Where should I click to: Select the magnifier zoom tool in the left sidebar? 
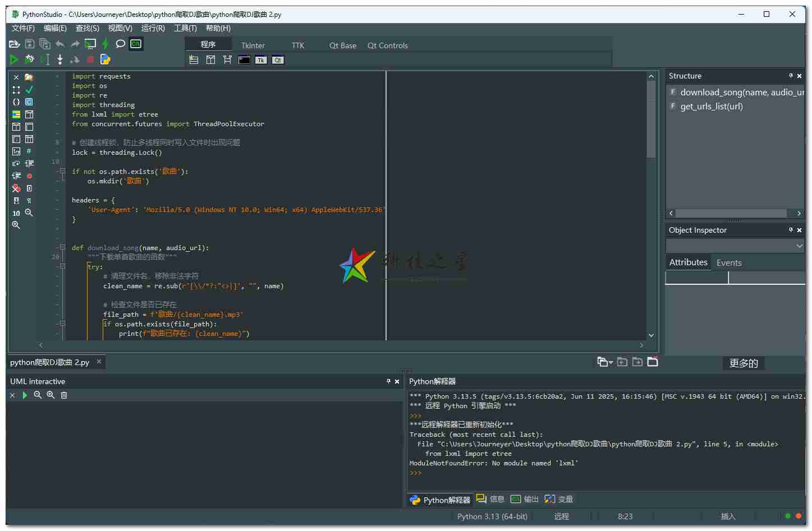[29, 213]
